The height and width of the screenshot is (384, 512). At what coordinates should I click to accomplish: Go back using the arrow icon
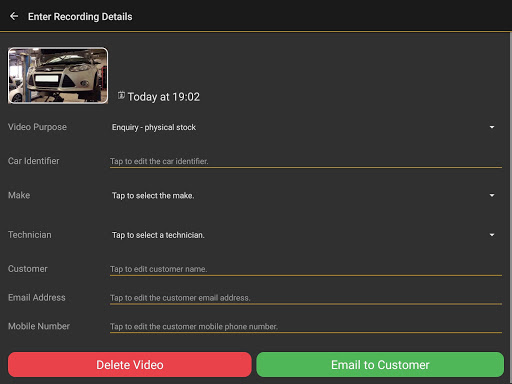tap(14, 16)
